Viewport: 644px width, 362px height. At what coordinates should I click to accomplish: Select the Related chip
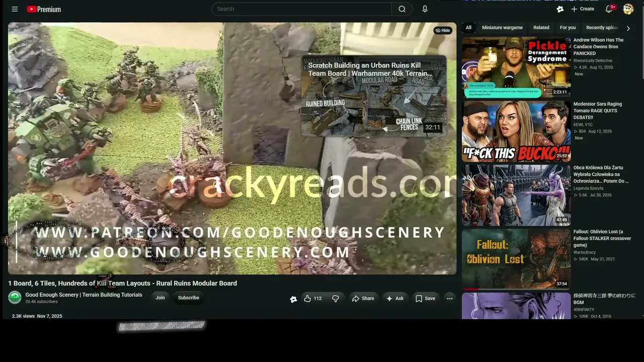[x=541, y=28]
